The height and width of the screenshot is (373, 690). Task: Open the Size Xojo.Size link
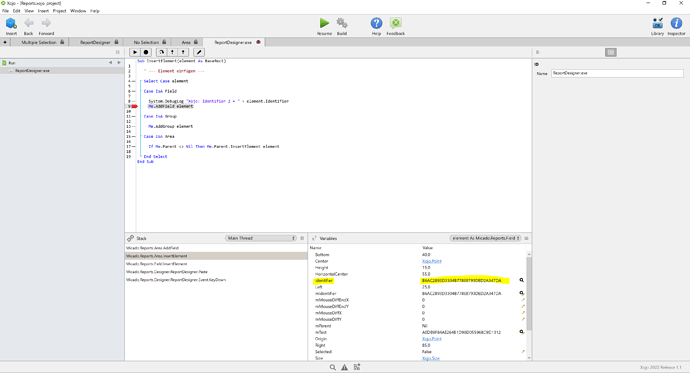pyautogui.click(x=430, y=358)
